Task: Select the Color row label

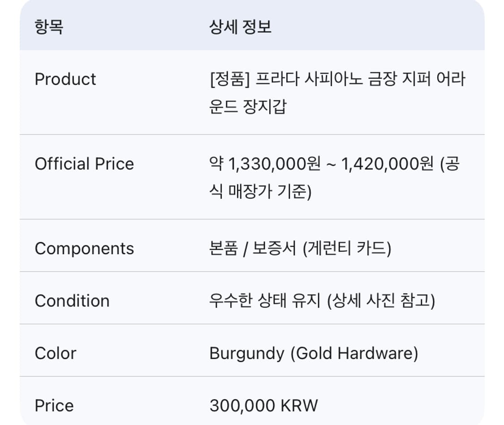Action: pos(56,353)
